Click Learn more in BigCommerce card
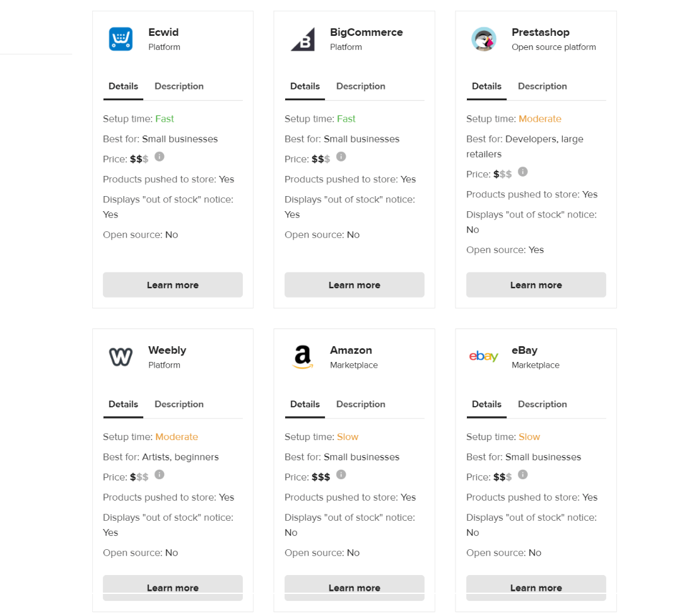 click(355, 285)
